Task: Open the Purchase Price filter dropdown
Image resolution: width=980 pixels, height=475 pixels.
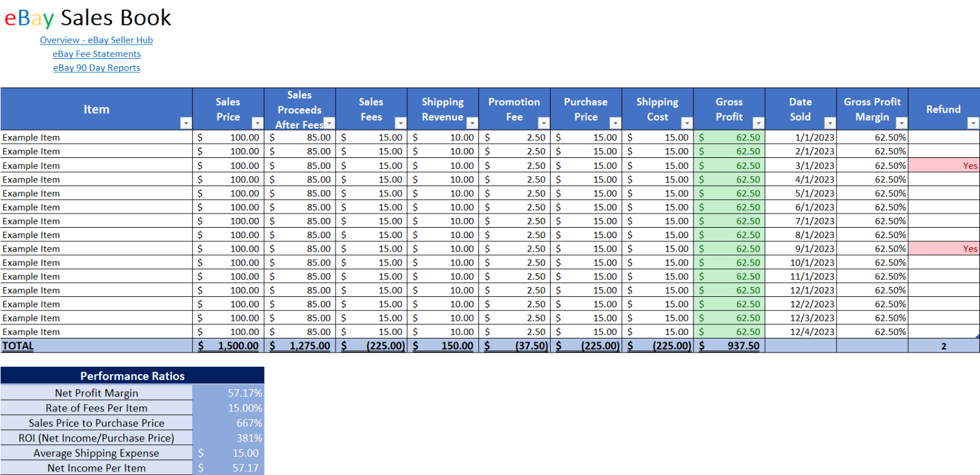Action: pyautogui.click(x=616, y=123)
